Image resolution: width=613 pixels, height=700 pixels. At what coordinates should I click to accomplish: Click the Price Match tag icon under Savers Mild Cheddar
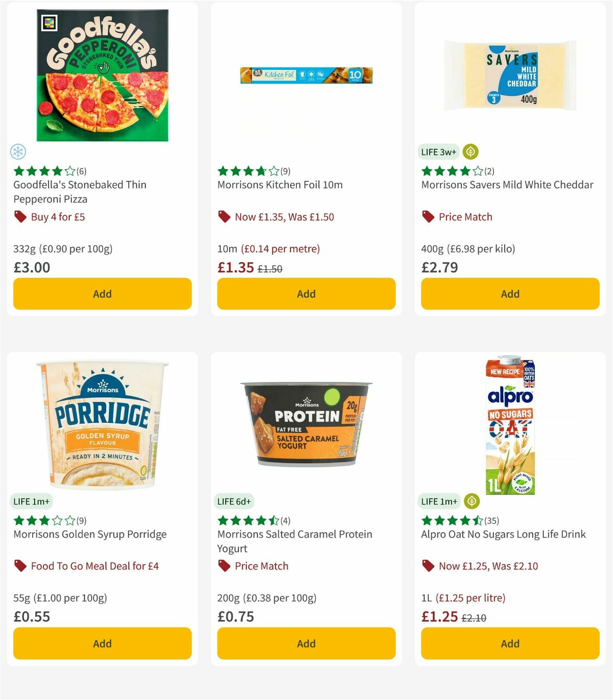[x=428, y=216]
